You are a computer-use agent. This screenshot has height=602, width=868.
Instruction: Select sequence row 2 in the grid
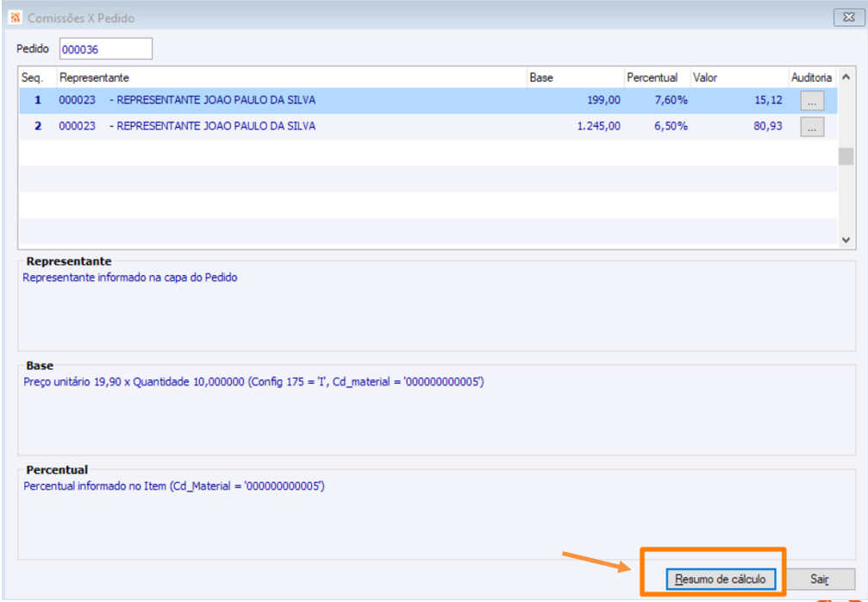tap(428, 126)
